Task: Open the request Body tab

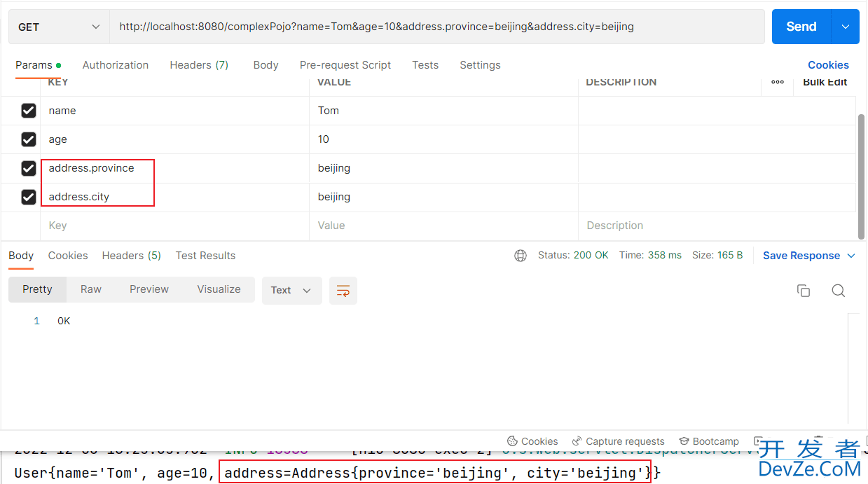Action: pos(266,65)
